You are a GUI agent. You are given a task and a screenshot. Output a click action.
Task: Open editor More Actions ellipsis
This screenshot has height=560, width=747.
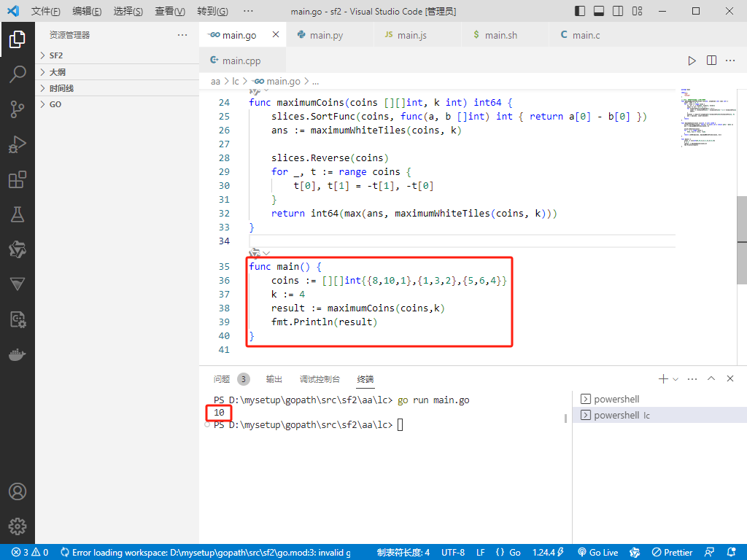tap(730, 61)
